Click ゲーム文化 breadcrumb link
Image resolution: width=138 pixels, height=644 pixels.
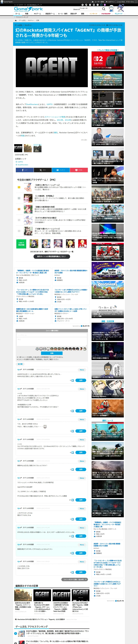pyautogui.click(x=22, y=20)
